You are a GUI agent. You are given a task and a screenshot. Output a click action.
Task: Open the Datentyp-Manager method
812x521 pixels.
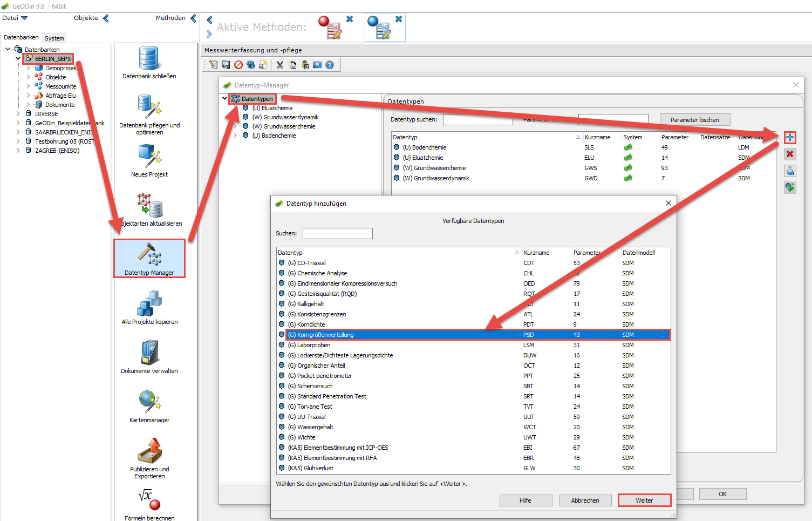[x=149, y=259]
